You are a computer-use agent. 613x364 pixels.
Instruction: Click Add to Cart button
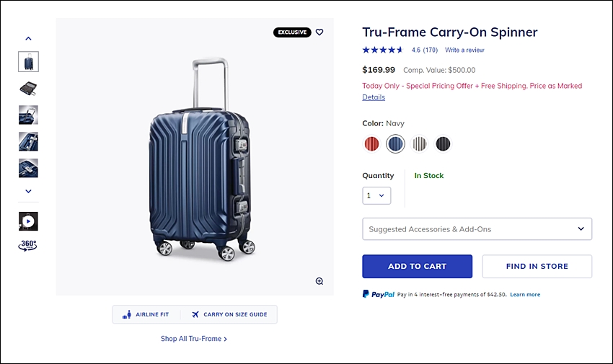pyautogui.click(x=417, y=267)
